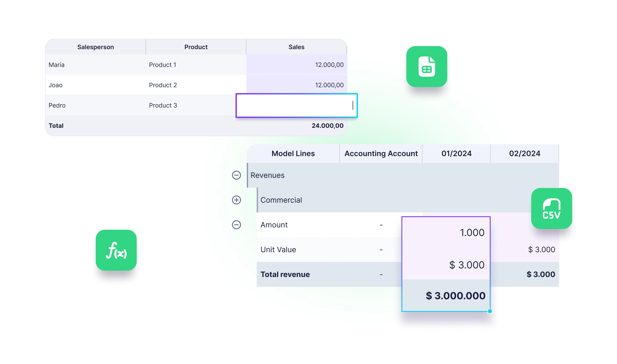Click the empty Sales input for Pedro
This screenshot has height=364, width=617.
[x=296, y=106]
